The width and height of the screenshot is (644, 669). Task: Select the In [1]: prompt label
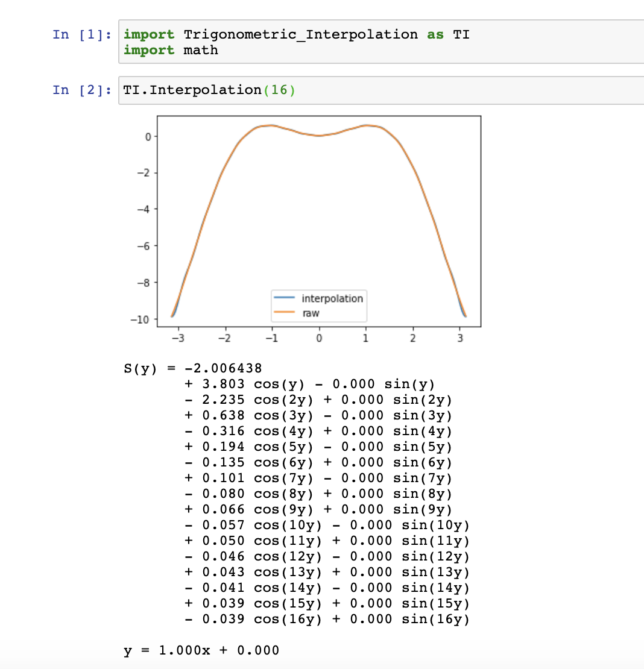coord(82,34)
